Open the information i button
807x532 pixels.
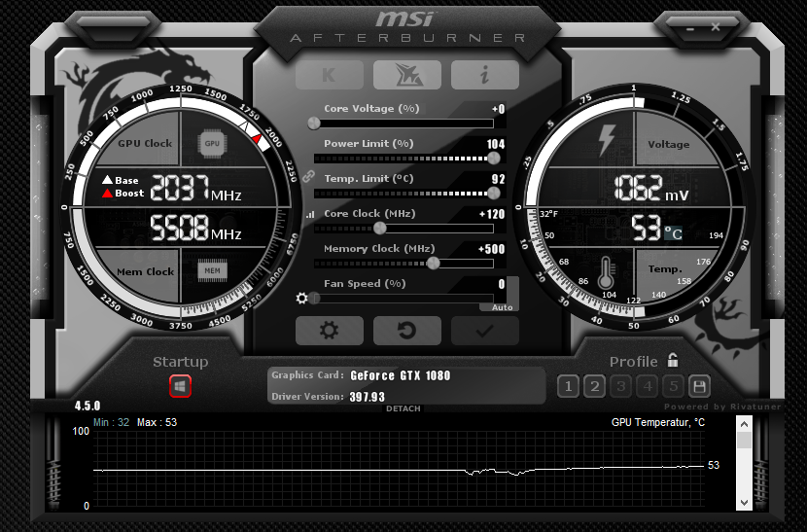pos(485,75)
